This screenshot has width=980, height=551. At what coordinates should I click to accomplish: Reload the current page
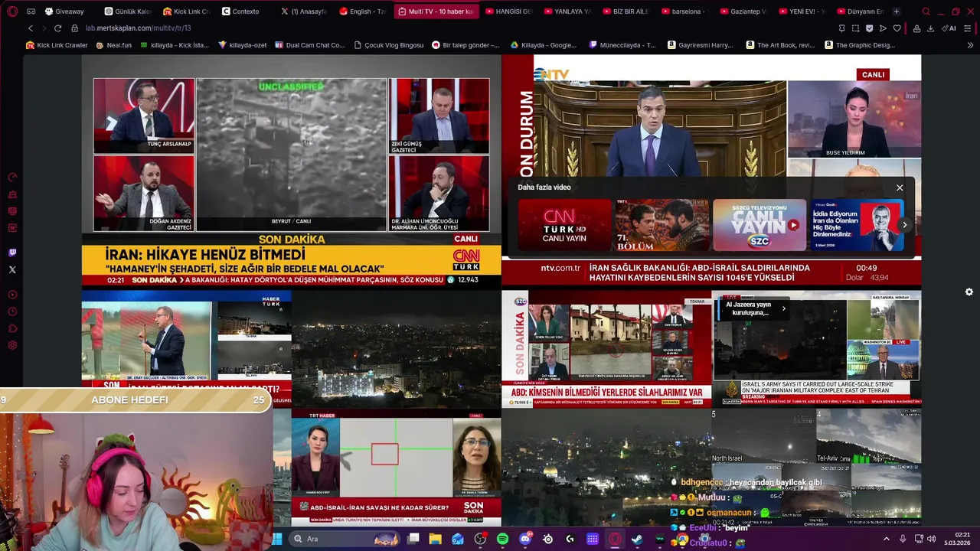(57, 28)
